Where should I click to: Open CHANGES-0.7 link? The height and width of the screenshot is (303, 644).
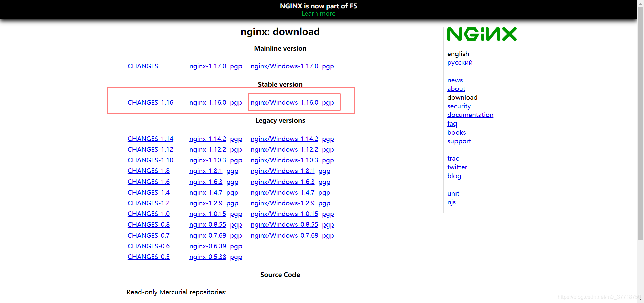point(149,235)
